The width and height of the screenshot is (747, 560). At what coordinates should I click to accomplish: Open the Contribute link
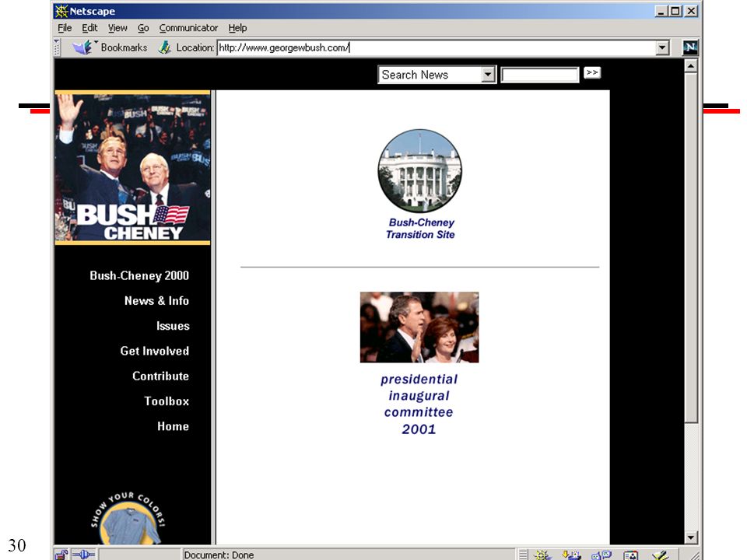click(x=160, y=376)
